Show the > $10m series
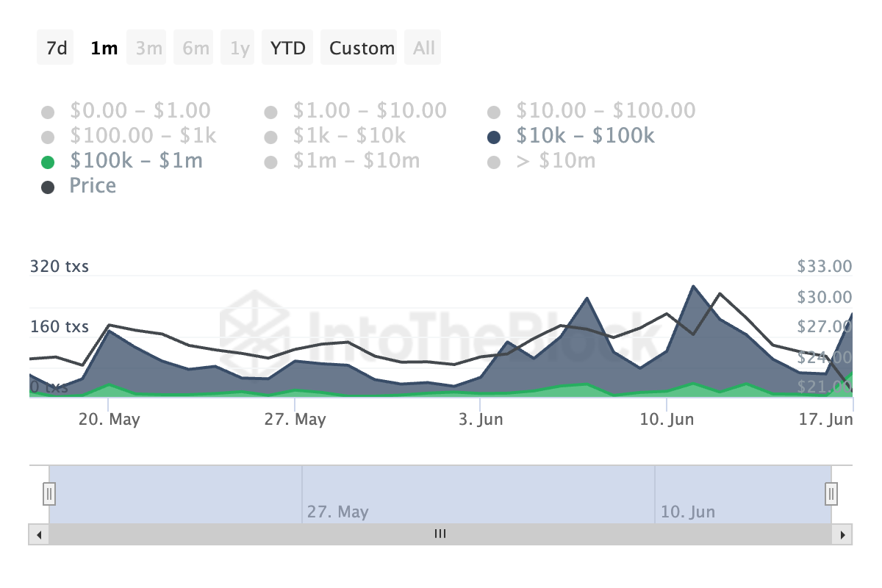This screenshot has width=882, height=588. tap(542, 159)
